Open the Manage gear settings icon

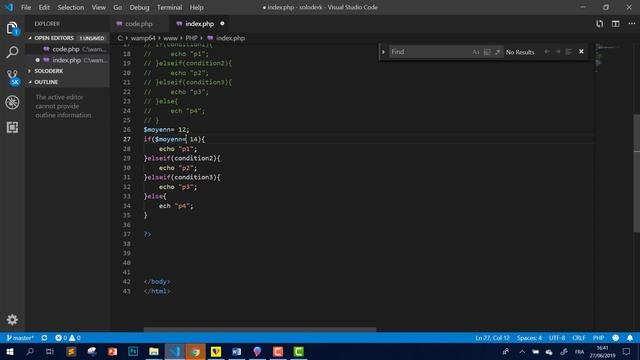(x=12, y=319)
